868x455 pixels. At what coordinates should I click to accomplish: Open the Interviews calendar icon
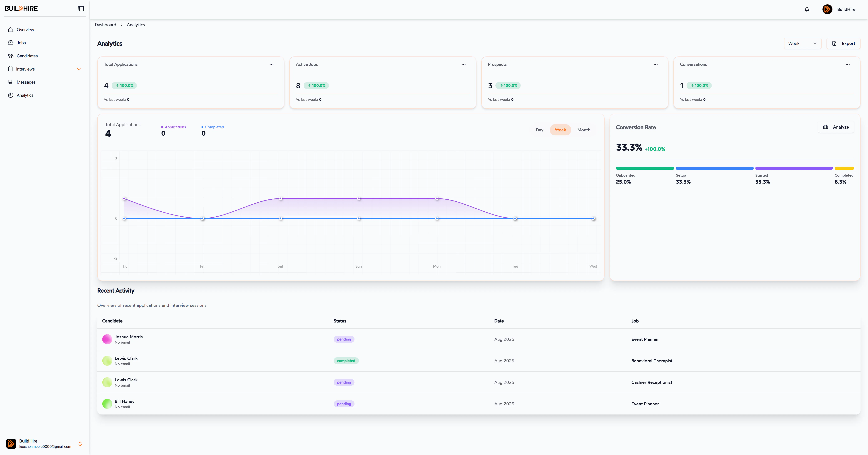[11, 69]
